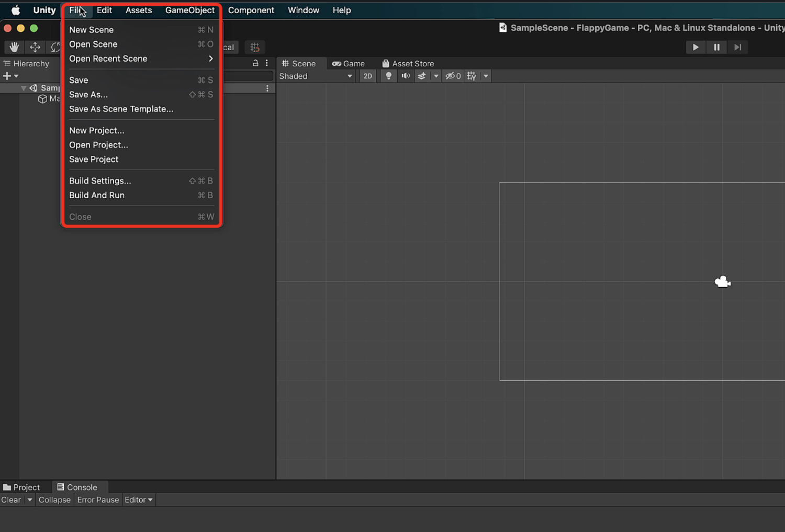Open the Edit menu
The image size is (785, 532).
(x=104, y=10)
